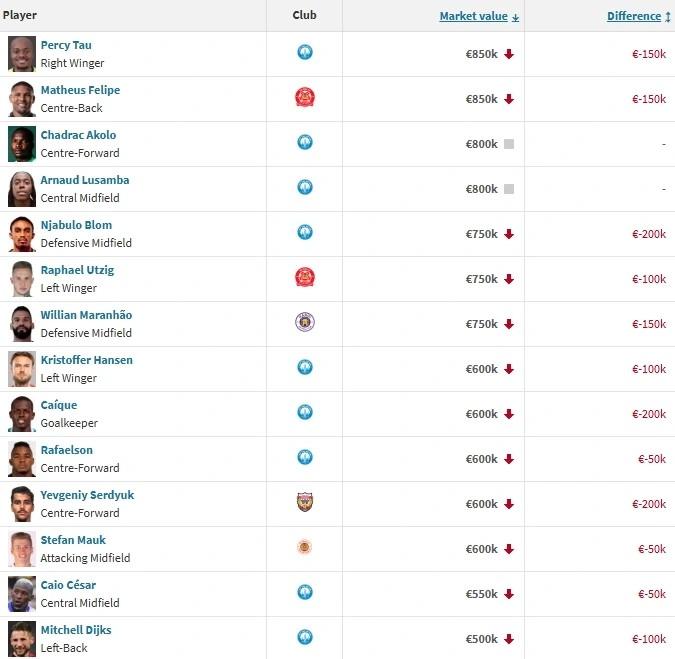Viewport: 675px width, 659px height.
Task: Open Njabulo Blom's player profile link
Action: point(76,225)
